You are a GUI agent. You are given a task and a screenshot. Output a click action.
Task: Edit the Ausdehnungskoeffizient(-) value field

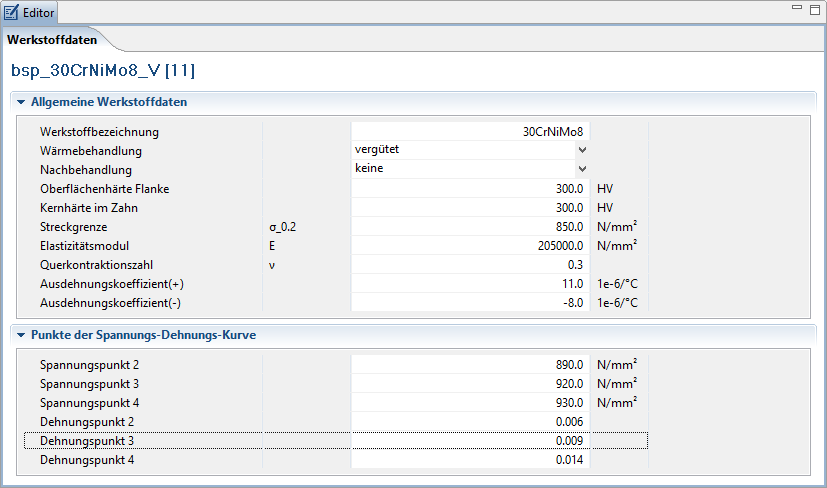(470, 303)
